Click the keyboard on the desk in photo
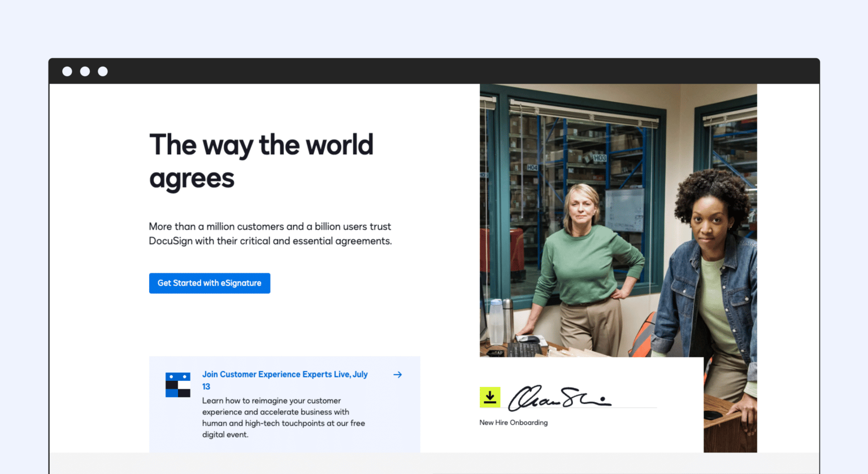Screen dimensions: 868x474 coord(524,349)
